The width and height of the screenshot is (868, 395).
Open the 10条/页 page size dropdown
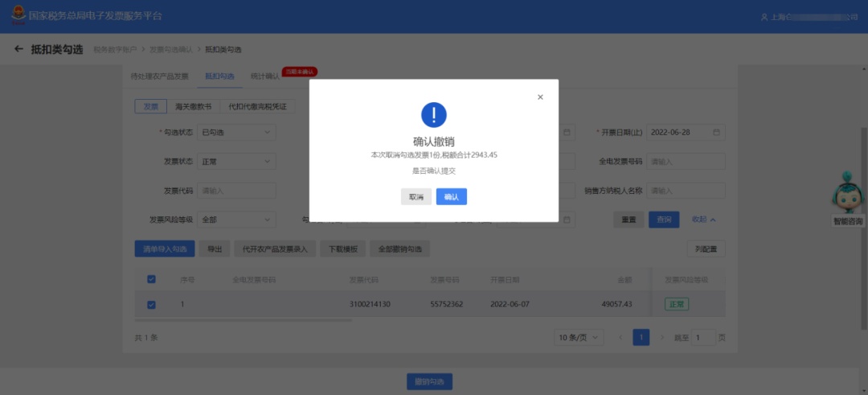tap(579, 337)
